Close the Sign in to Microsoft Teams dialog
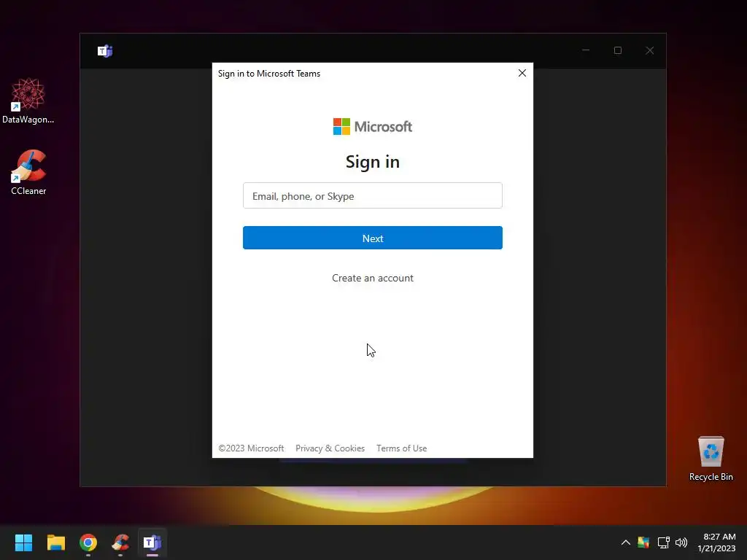The height and width of the screenshot is (560, 747). (522, 73)
